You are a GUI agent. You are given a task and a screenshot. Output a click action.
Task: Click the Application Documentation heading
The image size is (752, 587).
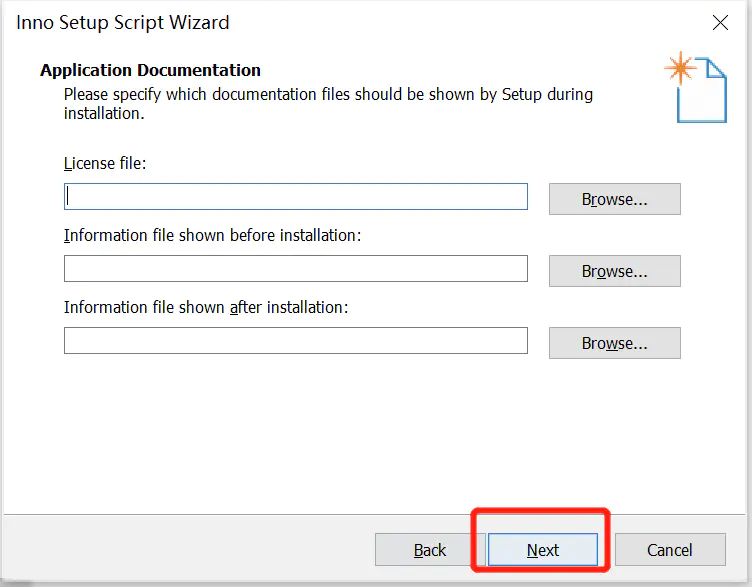(x=151, y=70)
